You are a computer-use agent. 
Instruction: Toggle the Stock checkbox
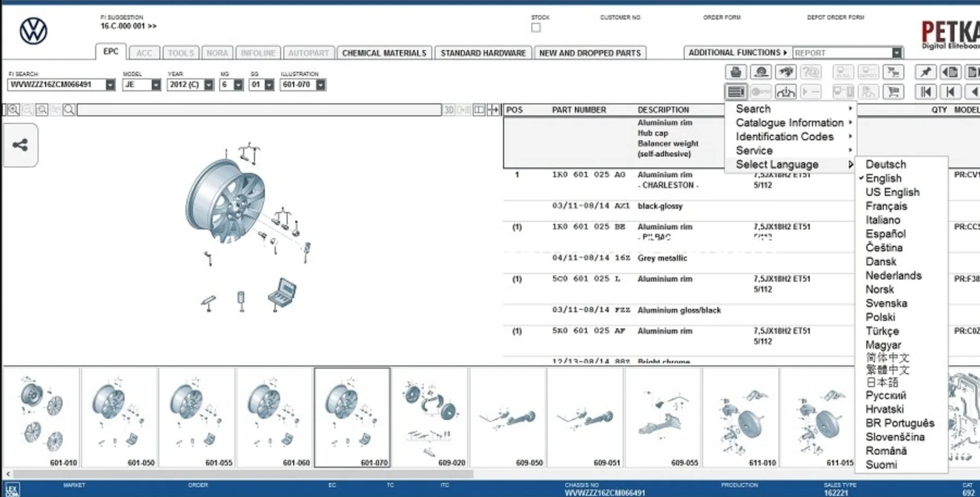tap(536, 28)
